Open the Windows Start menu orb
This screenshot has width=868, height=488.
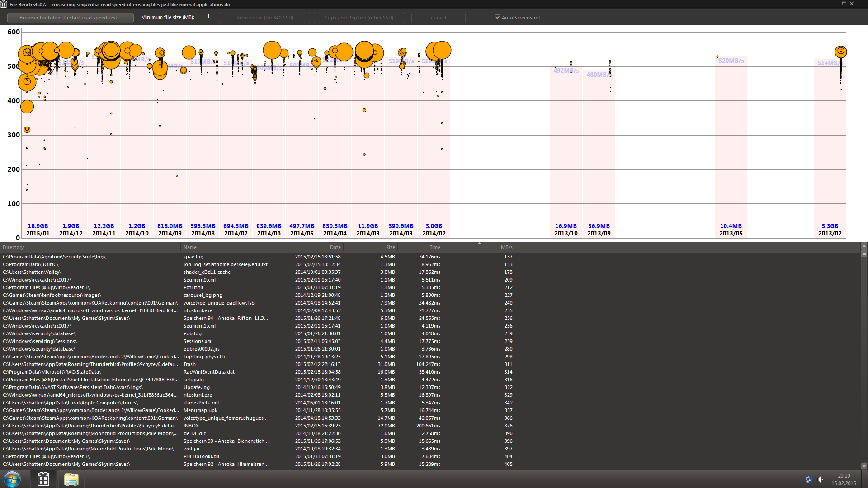pyautogui.click(x=12, y=479)
